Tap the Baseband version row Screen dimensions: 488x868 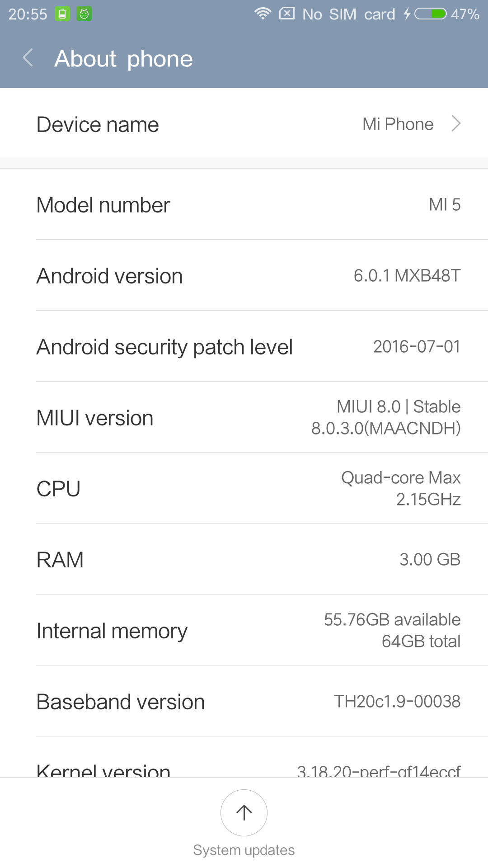[244, 702]
